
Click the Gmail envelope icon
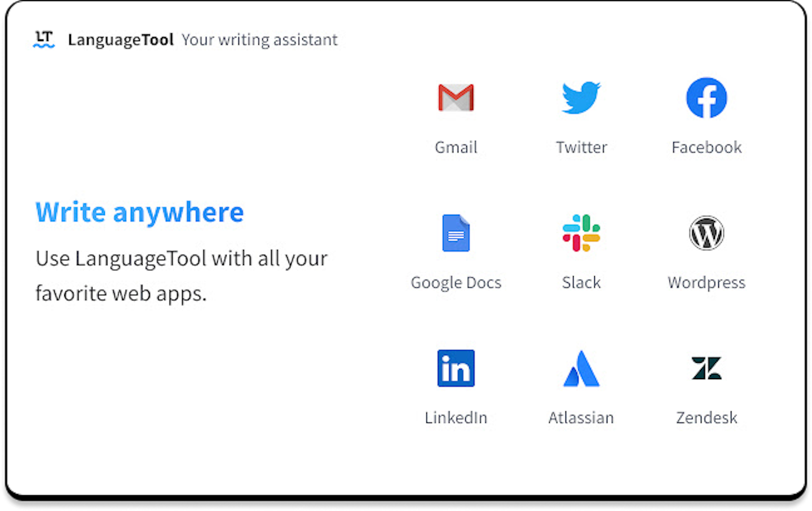coord(456,97)
